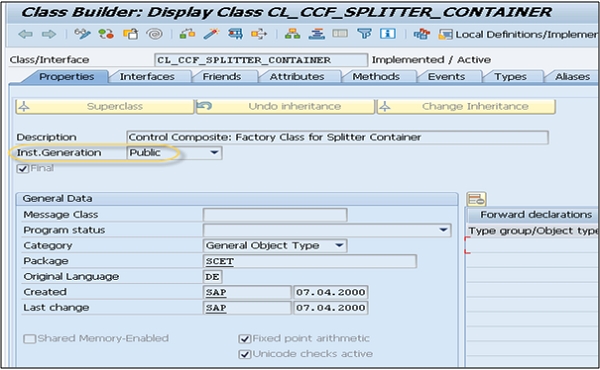The image size is (600, 370).
Task: Click the Undo inheritance button
Action: click(285, 106)
